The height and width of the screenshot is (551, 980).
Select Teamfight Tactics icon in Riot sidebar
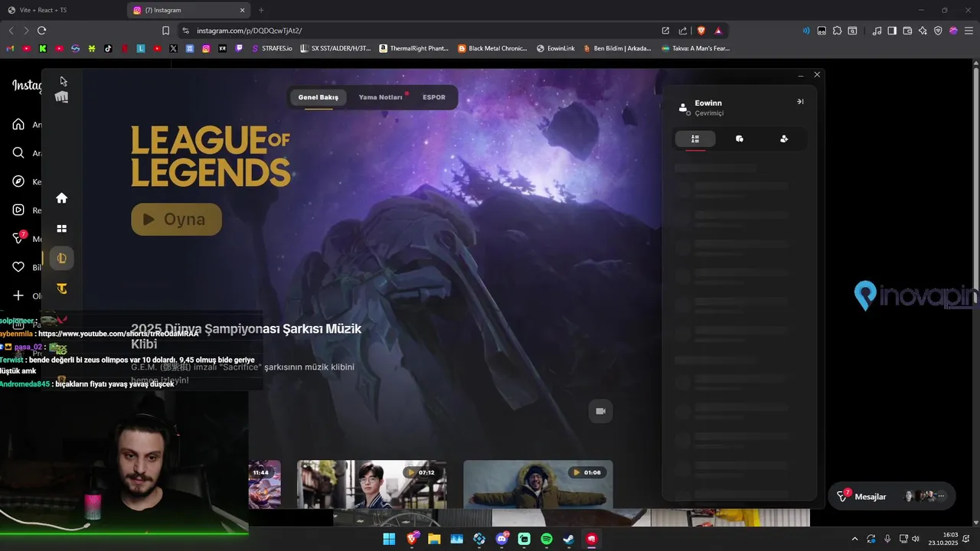click(x=62, y=289)
